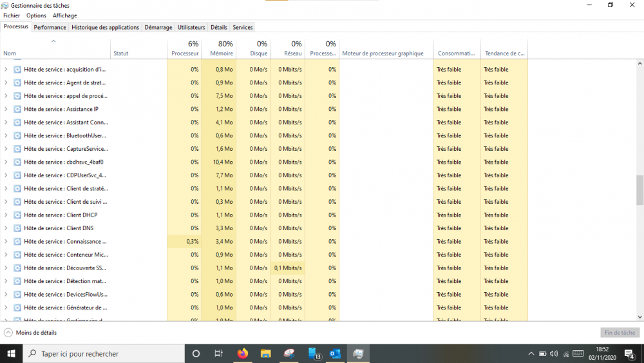Click the Windows Start button
The image size is (644, 363).
tap(11, 353)
